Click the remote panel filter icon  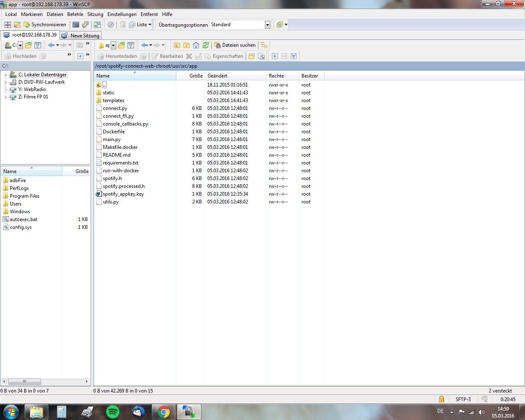coord(131,45)
